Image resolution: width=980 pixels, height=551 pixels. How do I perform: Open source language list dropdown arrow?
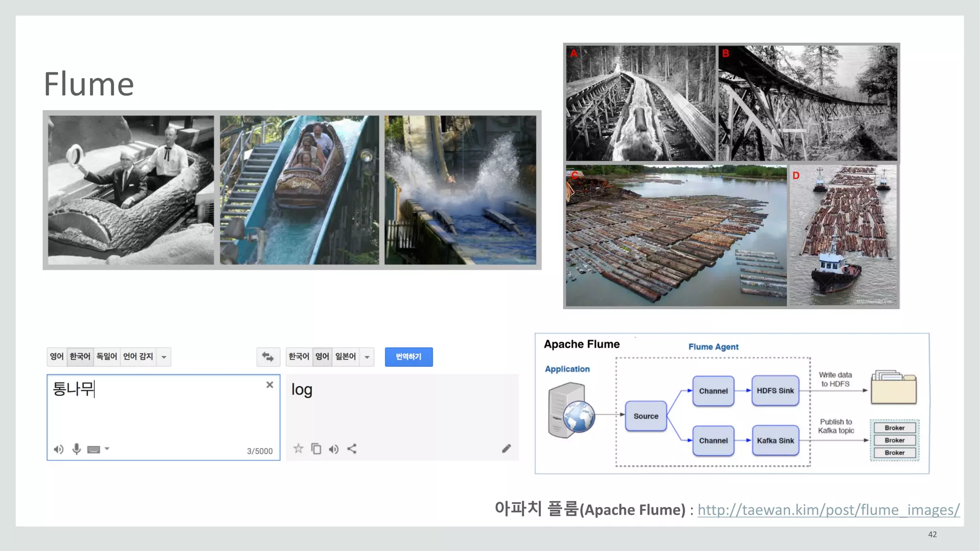point(164,357)
